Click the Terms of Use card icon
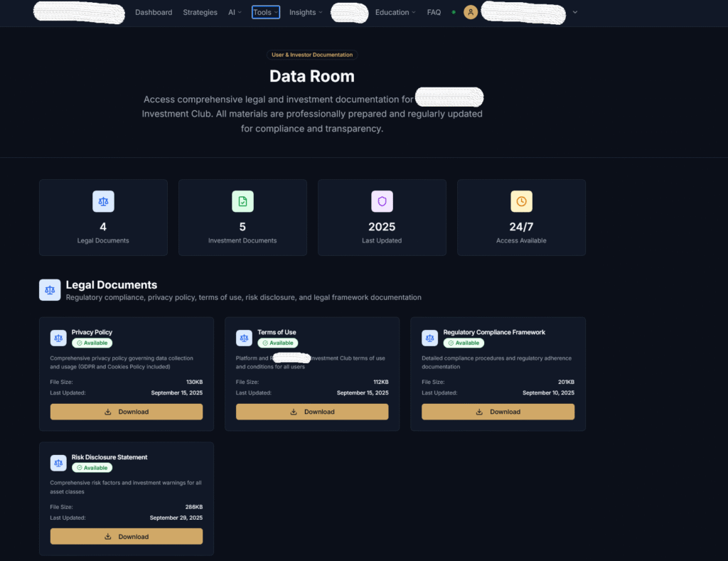Viewport: 728px width, 561px height. pyautogui.click(x=244, y=338)
